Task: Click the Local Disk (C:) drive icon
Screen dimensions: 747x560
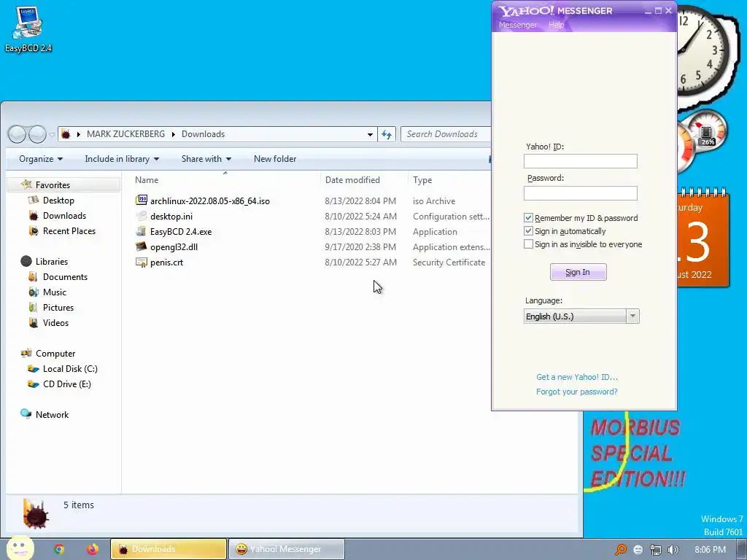Action: coord(34,368)
